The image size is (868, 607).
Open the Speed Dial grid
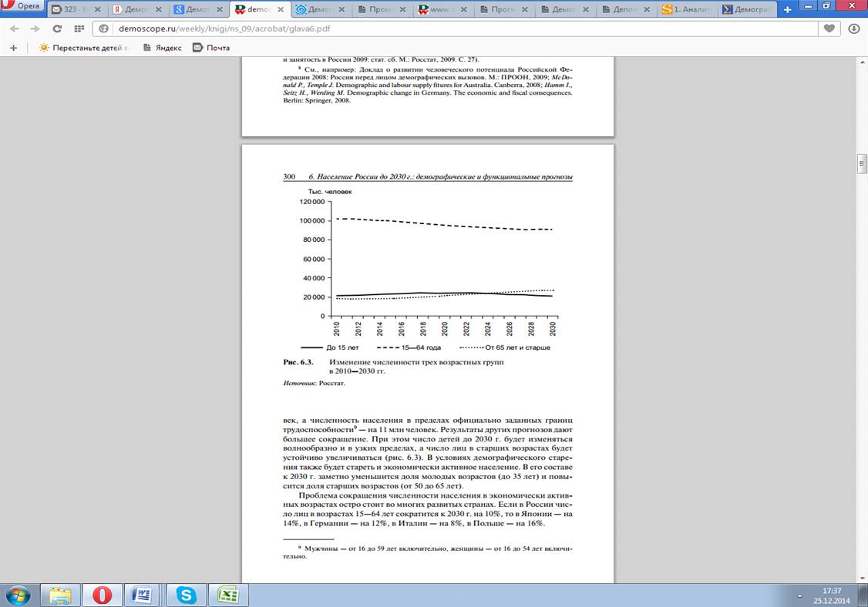[x=78, y=29]
